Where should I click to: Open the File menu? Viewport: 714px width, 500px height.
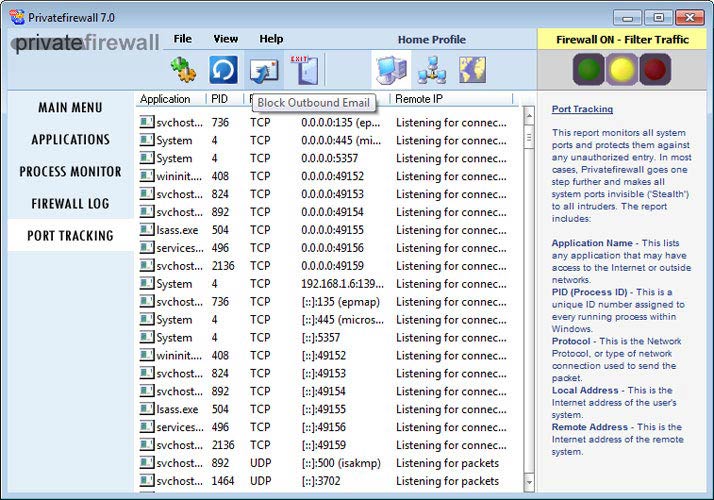point(183,39)
